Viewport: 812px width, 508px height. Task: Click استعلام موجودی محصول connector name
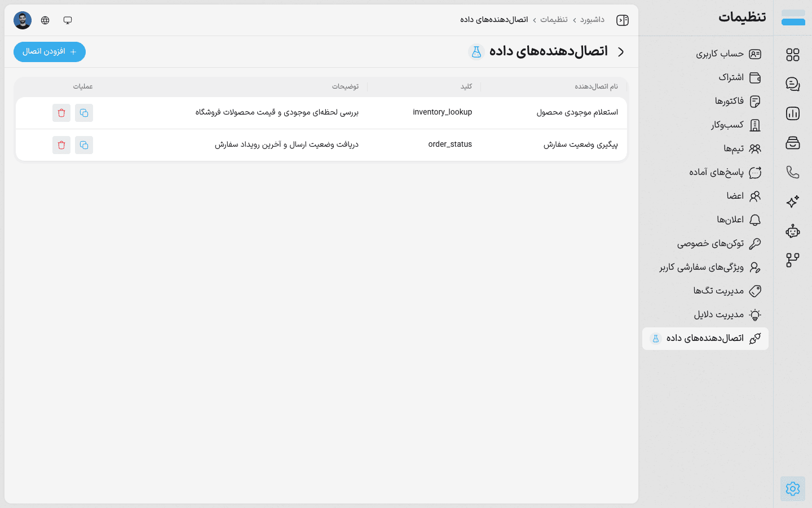(577, 112)
